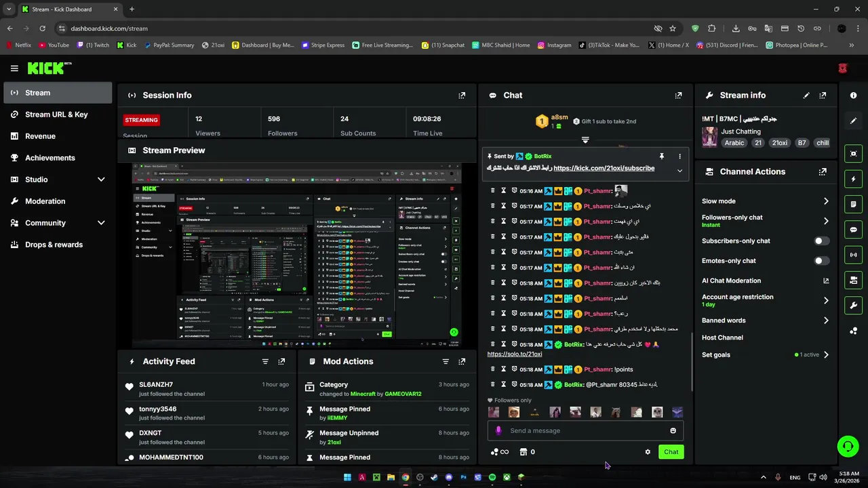Open the green support chat bubble
The height and width of the screenshot is (488, 868).
pyautogui.click(x=848, y=446)
